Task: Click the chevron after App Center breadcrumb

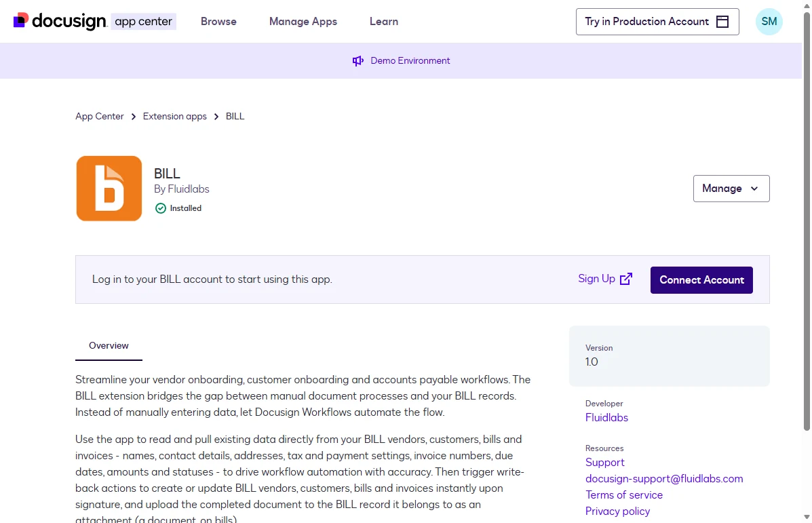Action: 134,117
